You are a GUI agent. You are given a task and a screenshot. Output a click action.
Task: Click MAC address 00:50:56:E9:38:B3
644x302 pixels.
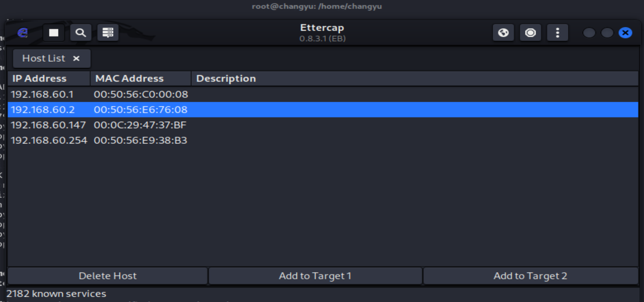(x=140, y=140)
